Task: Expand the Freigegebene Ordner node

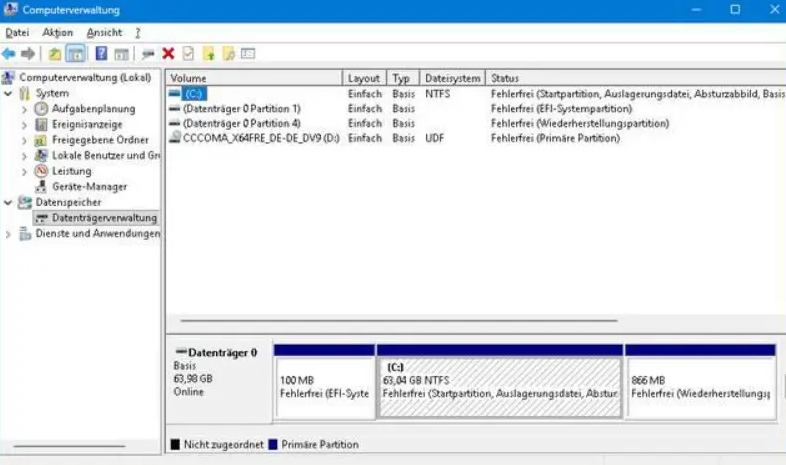Action: (x=24, y=140)
